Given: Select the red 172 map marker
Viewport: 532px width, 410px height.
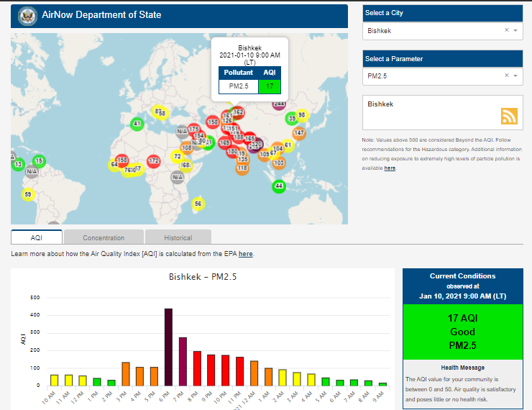Looking at the screenshot, I should pos(153,160).
